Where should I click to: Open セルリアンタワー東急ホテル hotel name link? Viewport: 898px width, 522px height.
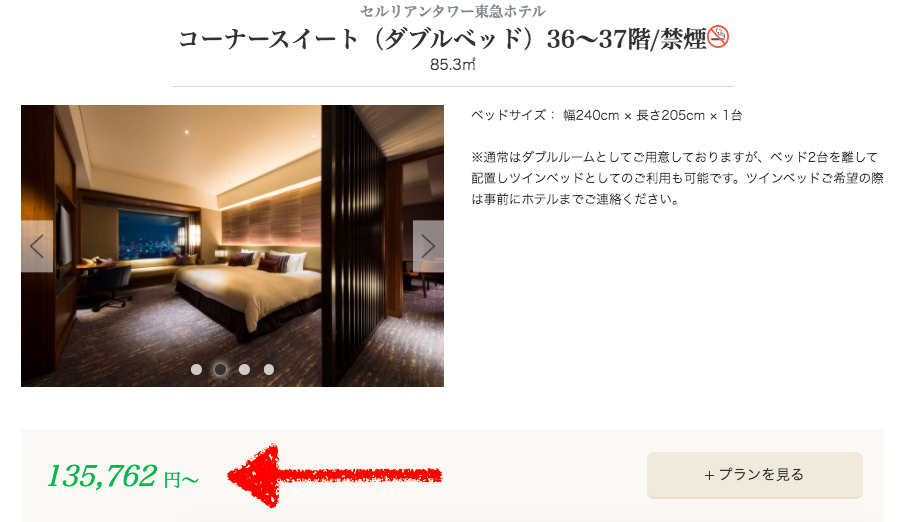452,11
